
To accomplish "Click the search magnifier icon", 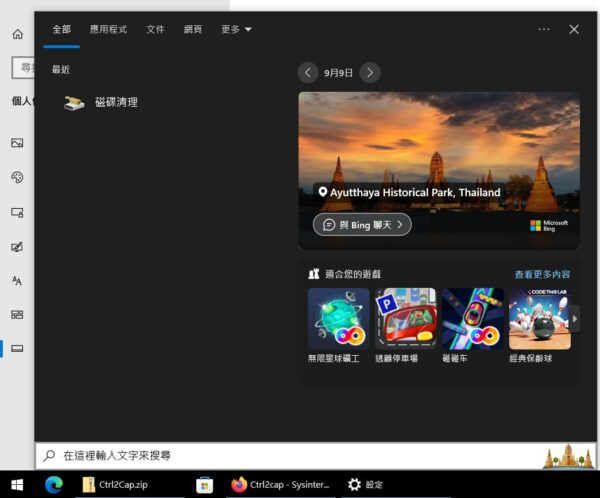I will (49, 456).
